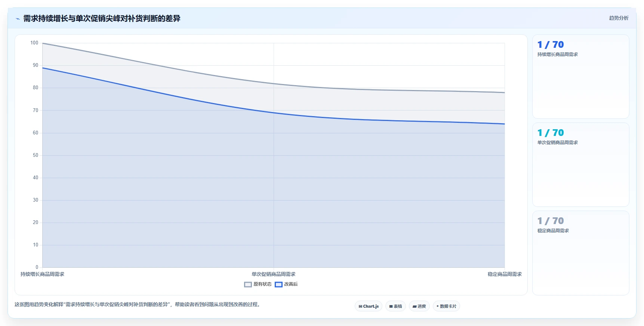
Task: Click the chart title 需求持续增长与单次促销尖峰对补货判断的差异
Action: click(102, 18)
